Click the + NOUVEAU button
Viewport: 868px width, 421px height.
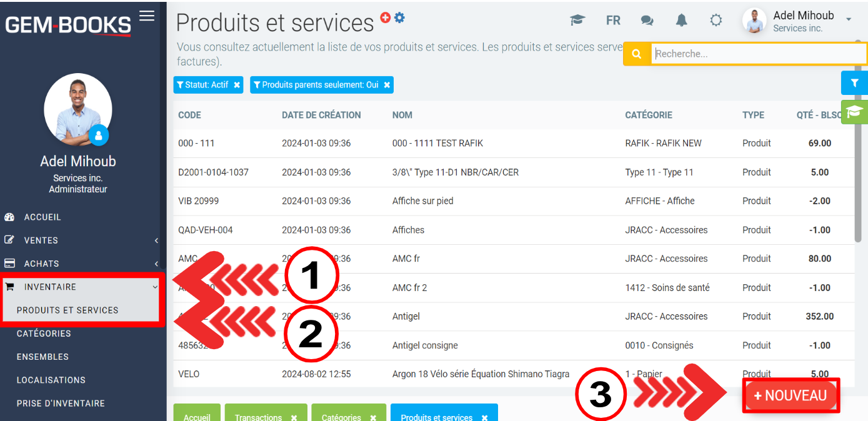(x=791, y=395)
